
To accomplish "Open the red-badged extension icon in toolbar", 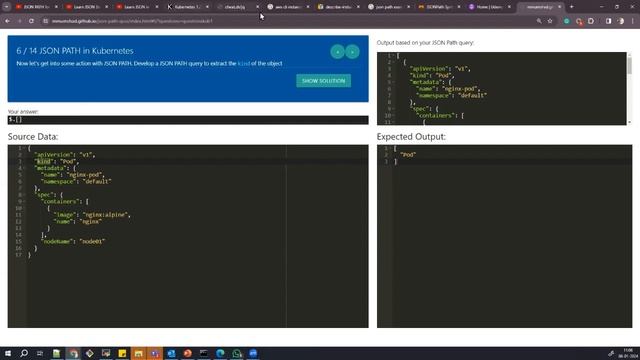I will pyautogui.click(x=579, y=21).
